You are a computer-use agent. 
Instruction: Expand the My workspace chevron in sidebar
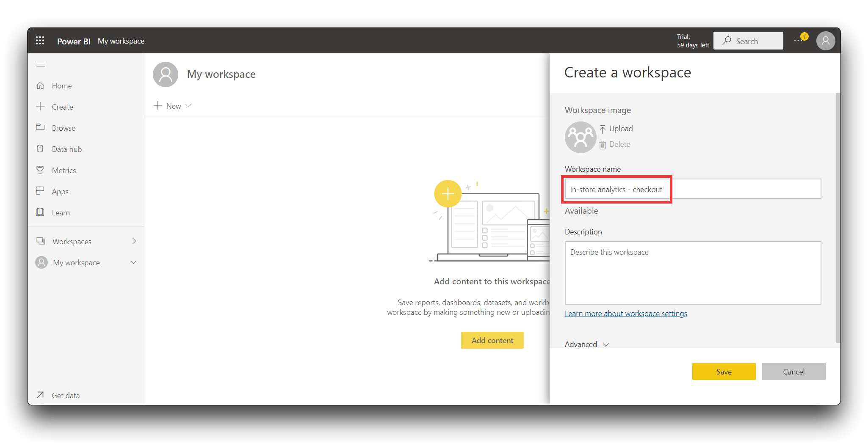pyautogui.click(x=133, y=262)
